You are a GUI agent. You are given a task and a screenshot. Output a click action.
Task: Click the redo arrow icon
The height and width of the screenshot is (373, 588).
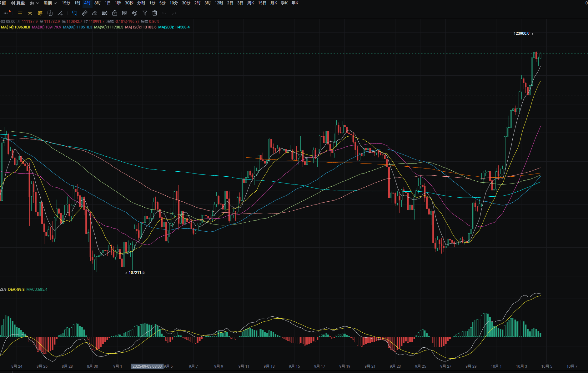(x=174, y=13)
